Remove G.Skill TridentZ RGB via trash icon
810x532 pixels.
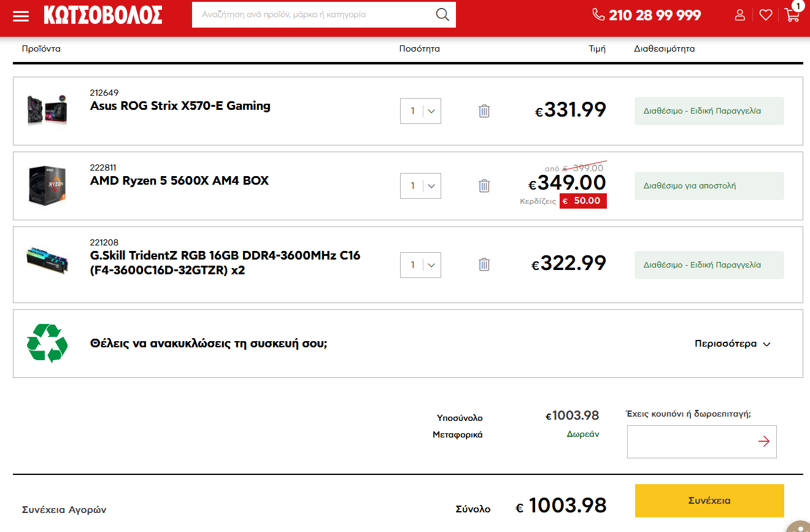(x=484, y=264)
